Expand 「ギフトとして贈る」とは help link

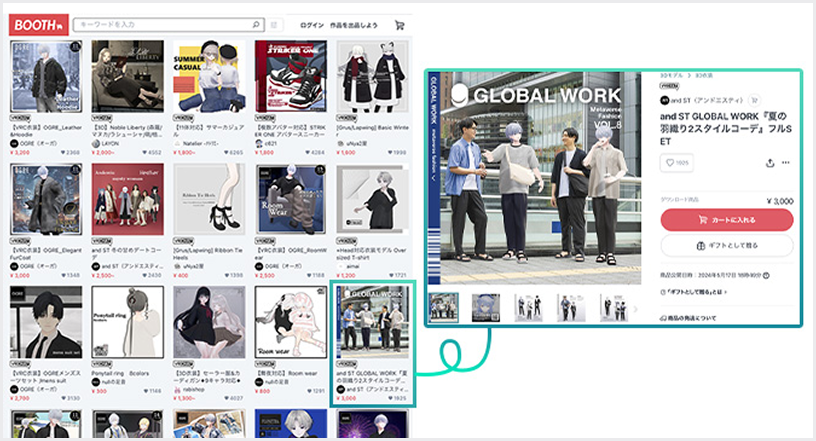(x=693, y=292)
